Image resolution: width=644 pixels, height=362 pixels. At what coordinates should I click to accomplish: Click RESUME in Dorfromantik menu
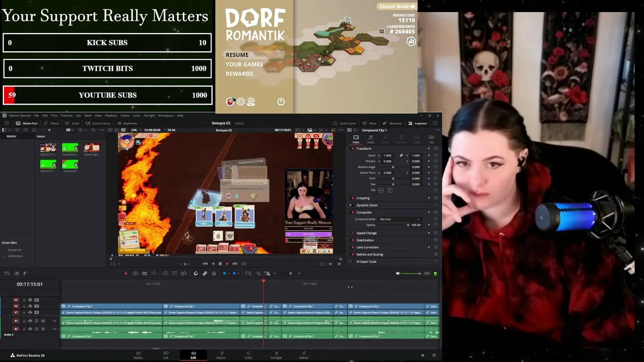pos(237,55)
